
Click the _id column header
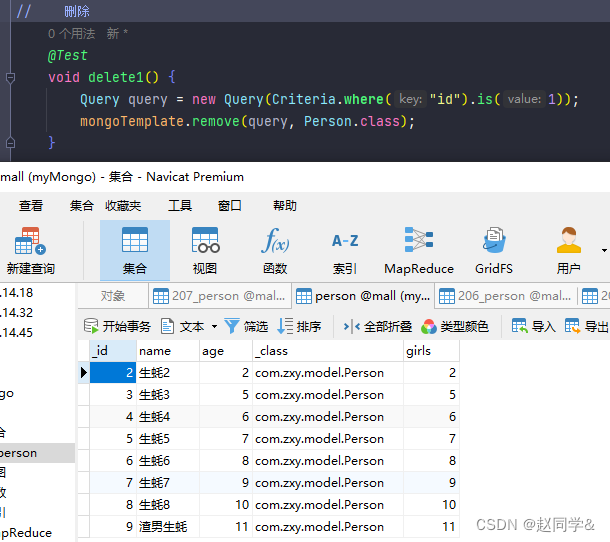tap(113, 351)
